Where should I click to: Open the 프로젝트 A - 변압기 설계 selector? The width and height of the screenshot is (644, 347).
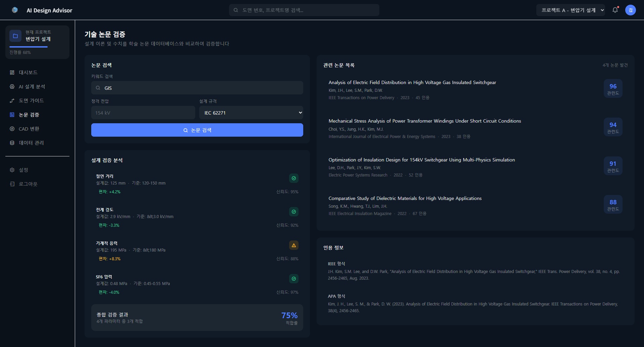click(571, 10)
